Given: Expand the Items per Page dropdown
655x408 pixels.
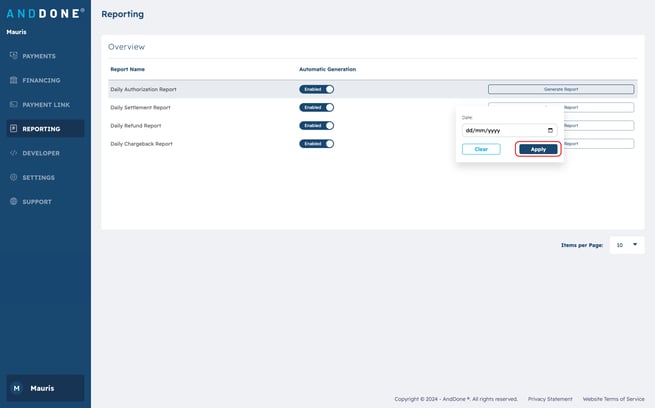Looking at the screenshot, I should [627, 244].
